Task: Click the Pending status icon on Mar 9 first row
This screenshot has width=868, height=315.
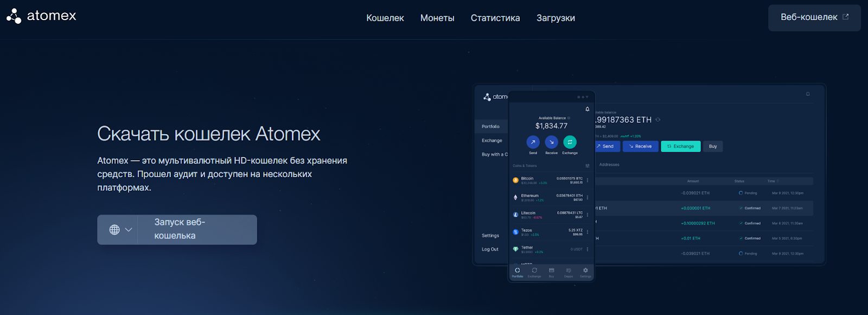Action: pos(741,193)
